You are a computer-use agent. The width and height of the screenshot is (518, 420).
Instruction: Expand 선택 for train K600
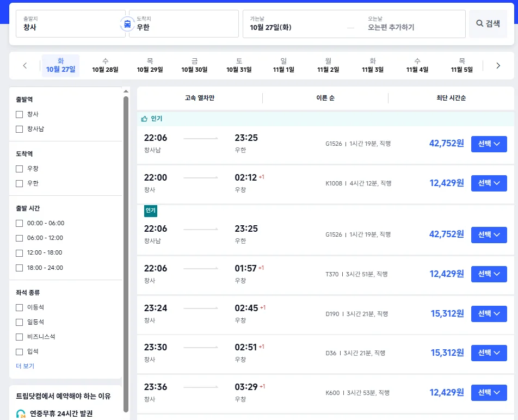(489, 393)
